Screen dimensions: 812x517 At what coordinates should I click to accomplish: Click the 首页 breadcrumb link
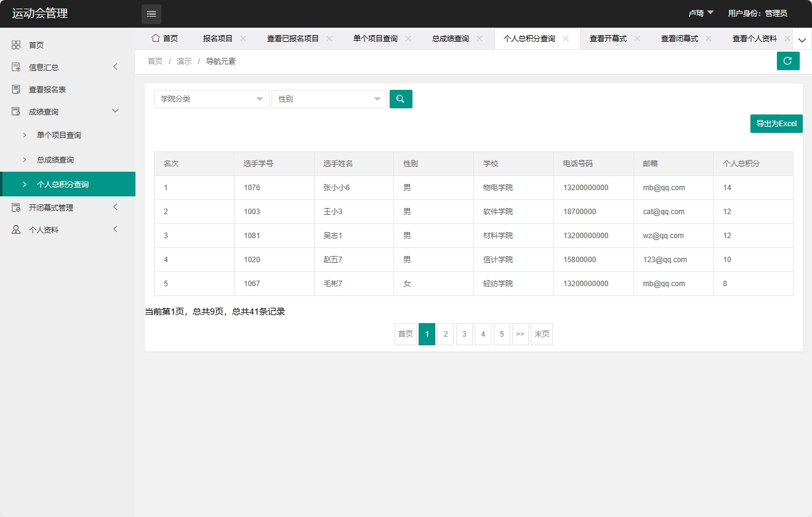pos(155,61)
